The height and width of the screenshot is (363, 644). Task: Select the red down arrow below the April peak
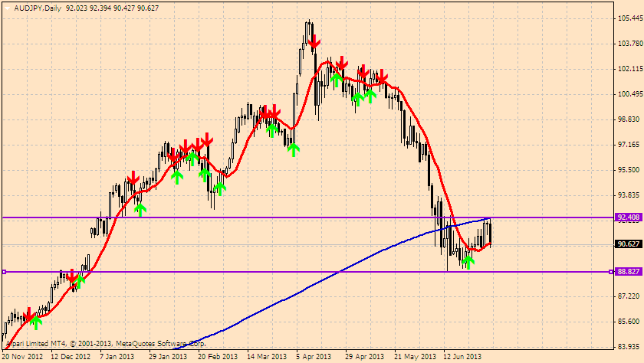pos(314,41)
